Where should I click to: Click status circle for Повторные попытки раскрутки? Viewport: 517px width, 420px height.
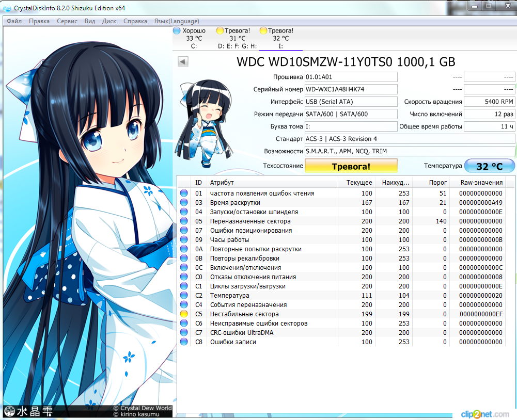coord(184,249)
